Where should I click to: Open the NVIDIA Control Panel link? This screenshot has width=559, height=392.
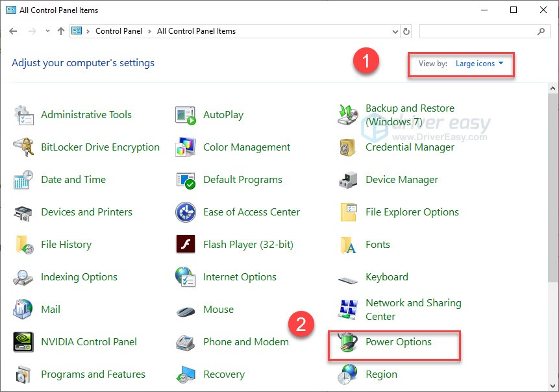pyautogui.click(x=89, y=342)
